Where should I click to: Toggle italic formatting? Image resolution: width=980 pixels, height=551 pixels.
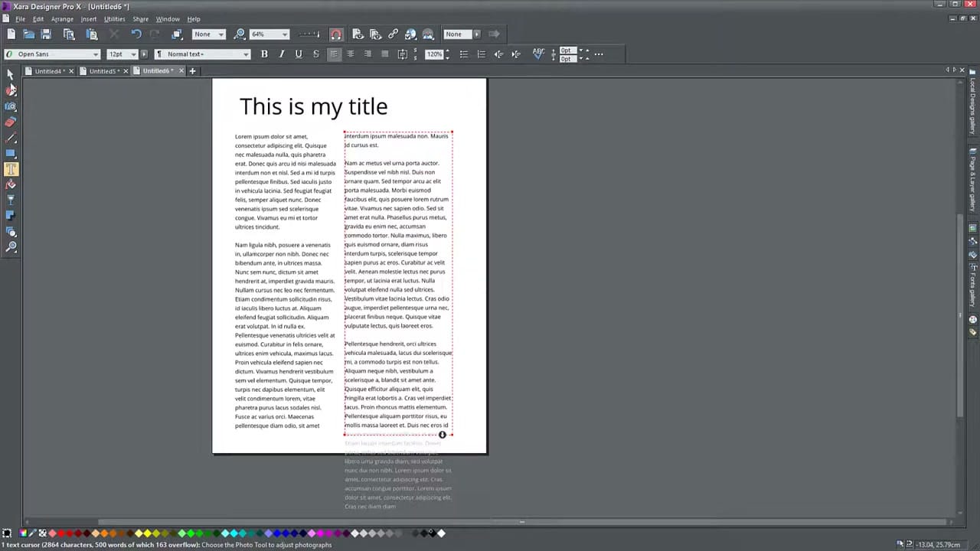[281, 54]
